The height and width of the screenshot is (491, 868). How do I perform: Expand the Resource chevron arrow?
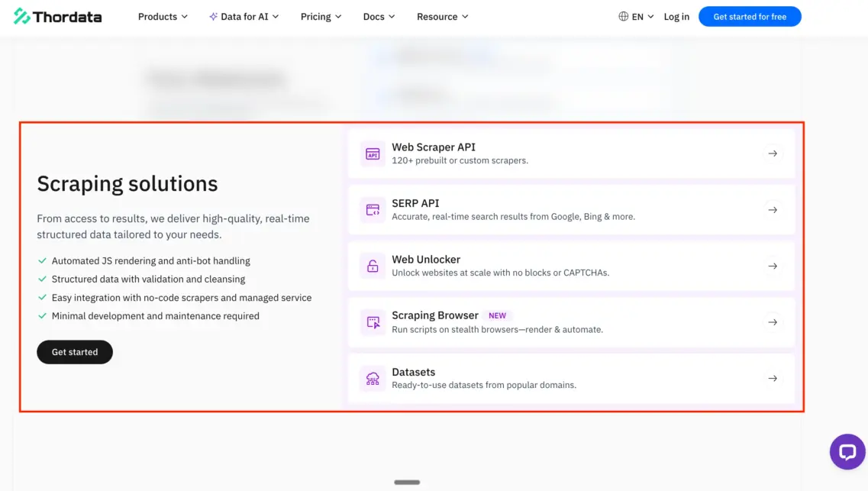[x=465, y=17]
